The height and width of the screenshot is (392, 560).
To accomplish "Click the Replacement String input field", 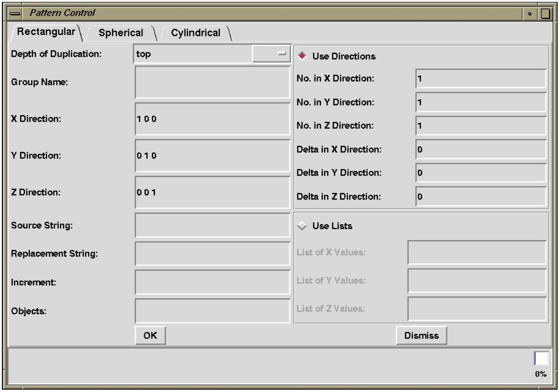I will pyautogui.click(x=212, y=254).
